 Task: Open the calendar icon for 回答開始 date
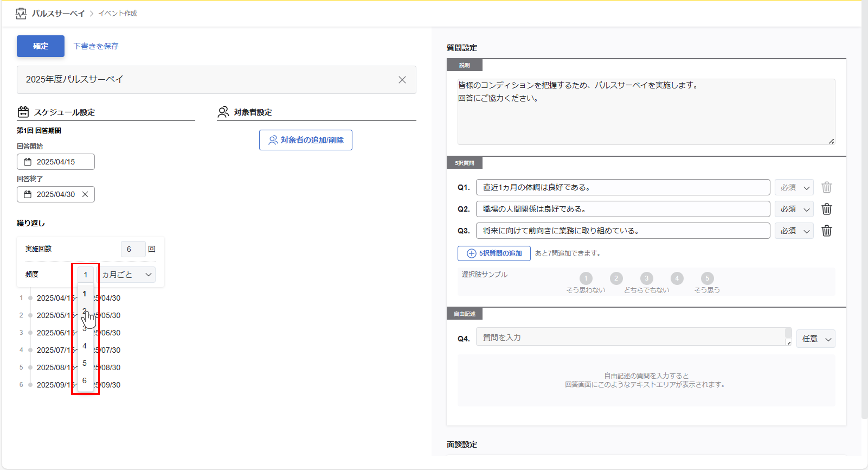[x=28, y=162]
